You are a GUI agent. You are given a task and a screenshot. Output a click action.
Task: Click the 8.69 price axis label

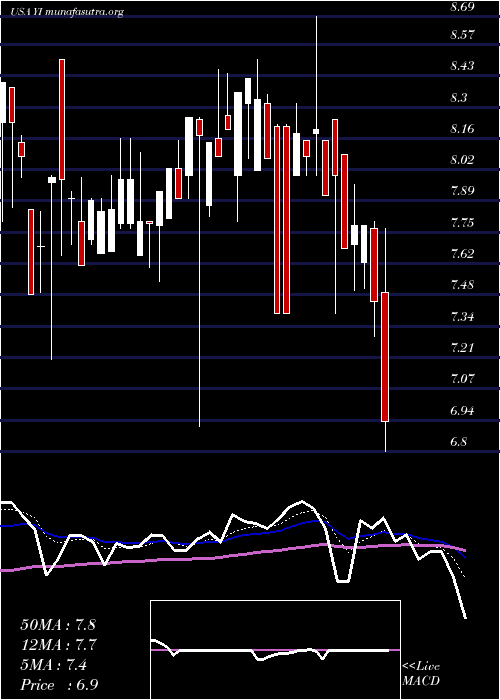462,8
